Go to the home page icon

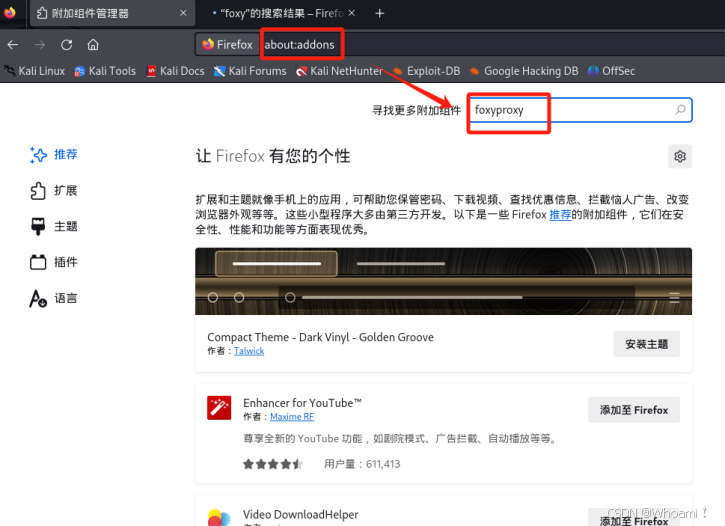(93, 45)
